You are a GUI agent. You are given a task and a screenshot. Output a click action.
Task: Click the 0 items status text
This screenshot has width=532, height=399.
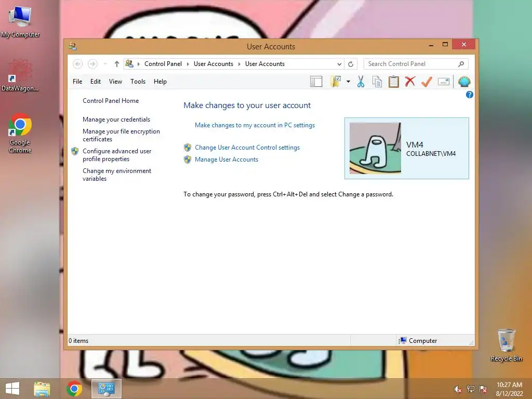click(78, 341)
